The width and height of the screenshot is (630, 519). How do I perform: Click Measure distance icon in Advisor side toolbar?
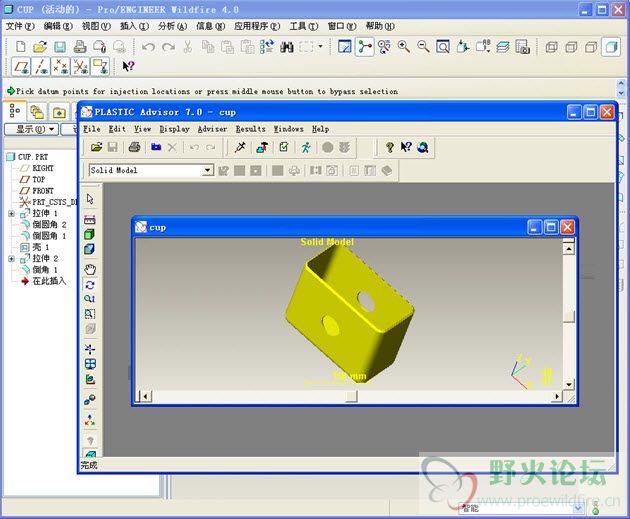point(90,220)
